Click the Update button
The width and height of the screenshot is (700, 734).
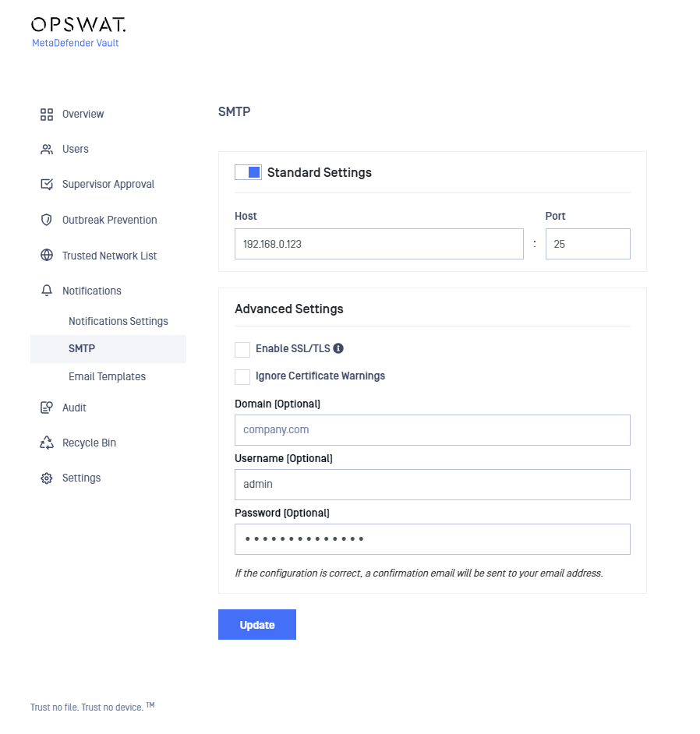click(x=257, y=624)
